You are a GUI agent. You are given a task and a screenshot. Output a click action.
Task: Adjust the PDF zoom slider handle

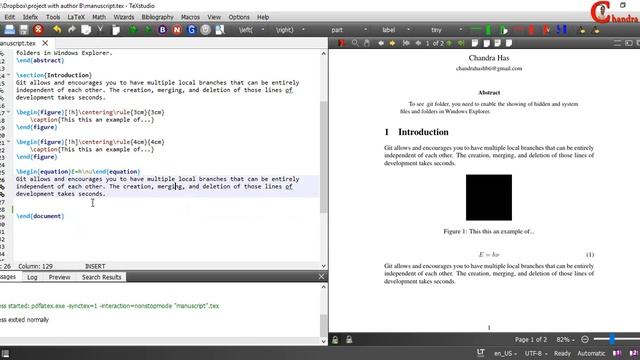point(612,339)
